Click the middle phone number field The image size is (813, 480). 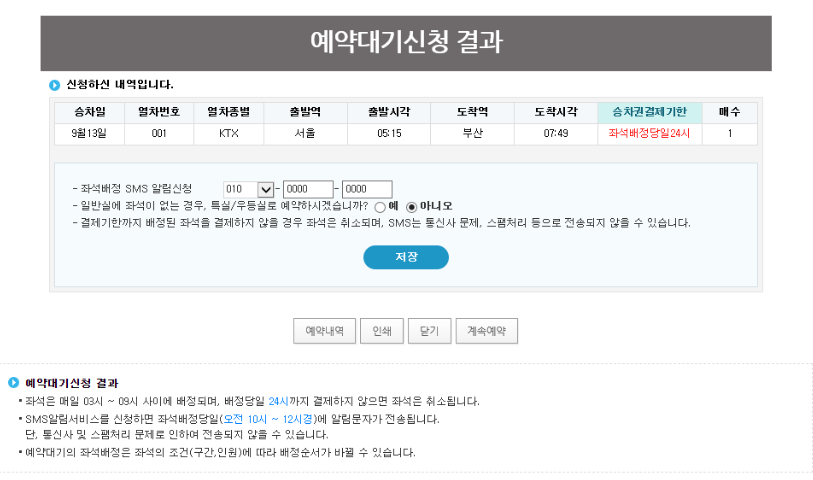[308, 189]
